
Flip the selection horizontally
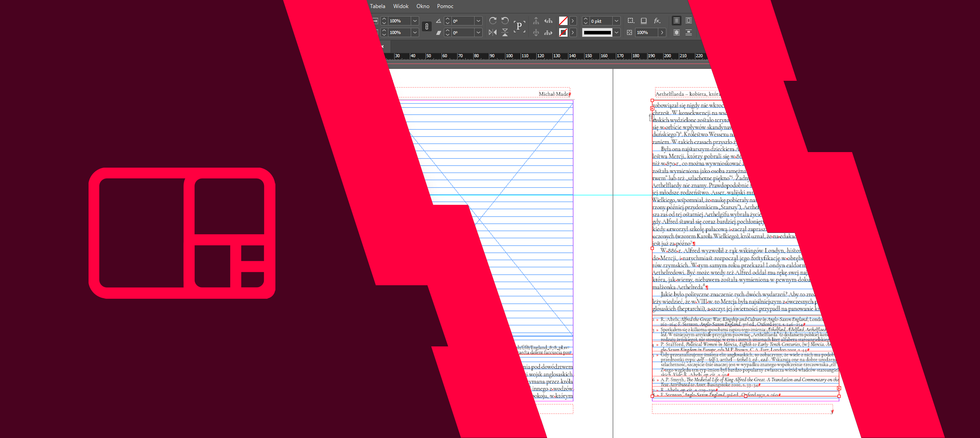coord(493,32)
